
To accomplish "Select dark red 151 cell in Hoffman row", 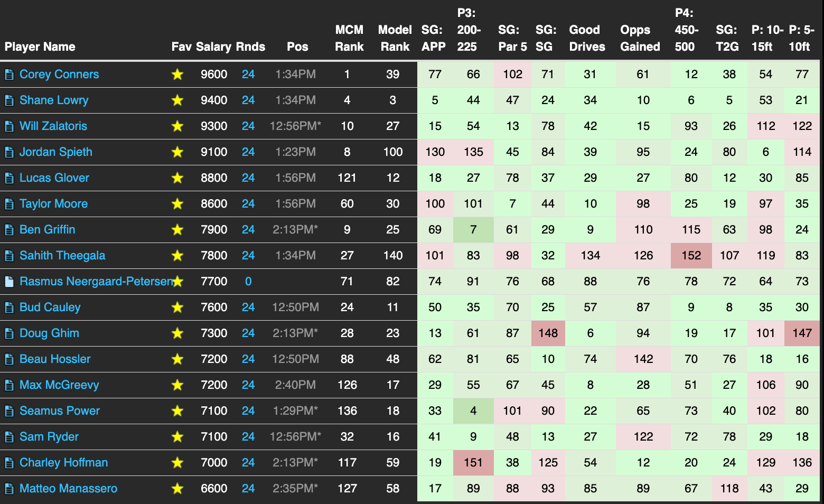I will pyautogui.click(x=473, y=463).
